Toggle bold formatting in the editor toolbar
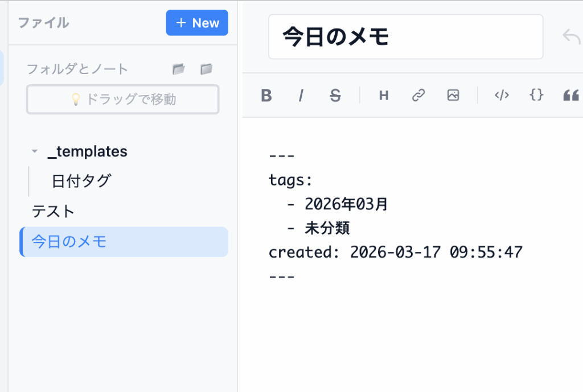The height and width of the screenshot is (392, 583). (x=266, y=96)
